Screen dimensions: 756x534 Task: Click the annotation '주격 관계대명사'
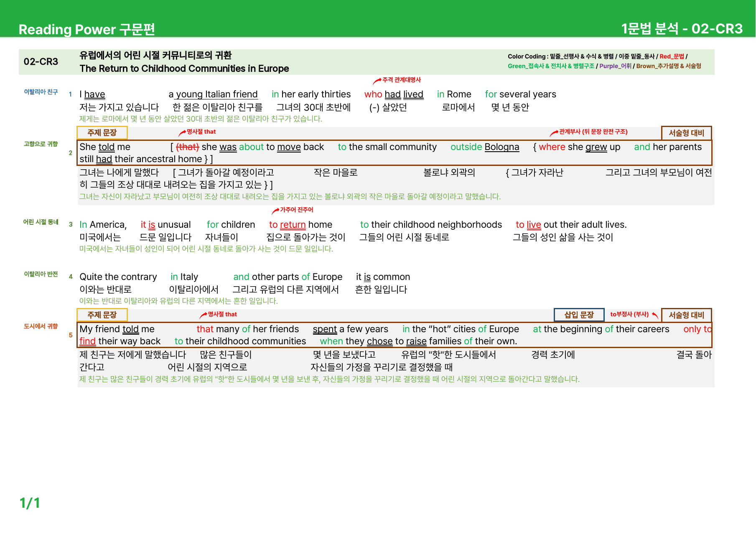(402, 80)
